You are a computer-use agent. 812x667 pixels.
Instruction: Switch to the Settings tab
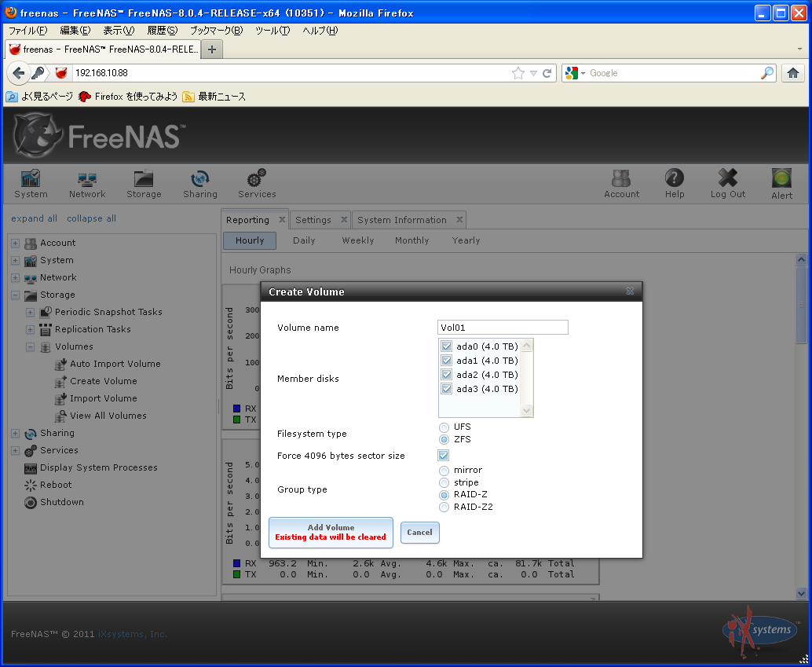(313, 220)
